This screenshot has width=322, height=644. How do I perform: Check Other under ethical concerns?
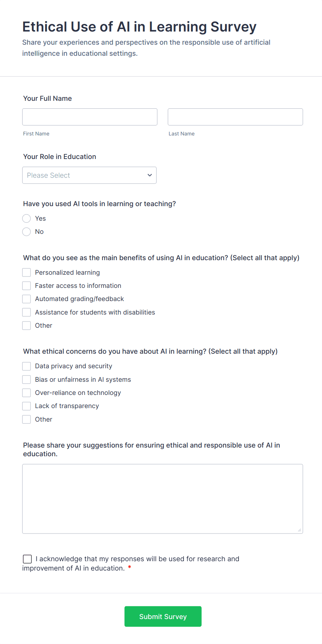point(27,420)
